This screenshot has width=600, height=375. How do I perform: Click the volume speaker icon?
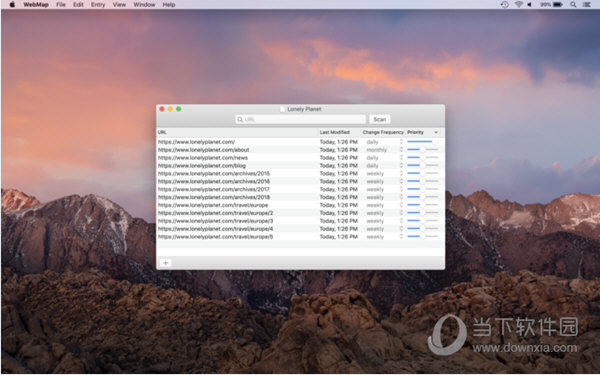[530, 5]
